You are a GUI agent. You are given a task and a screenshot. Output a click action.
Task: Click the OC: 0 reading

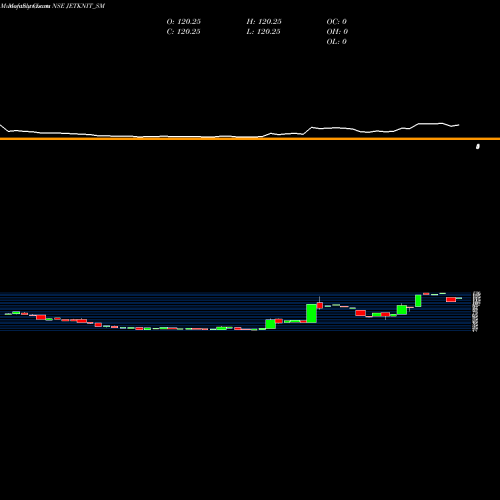tap(337, 22)
